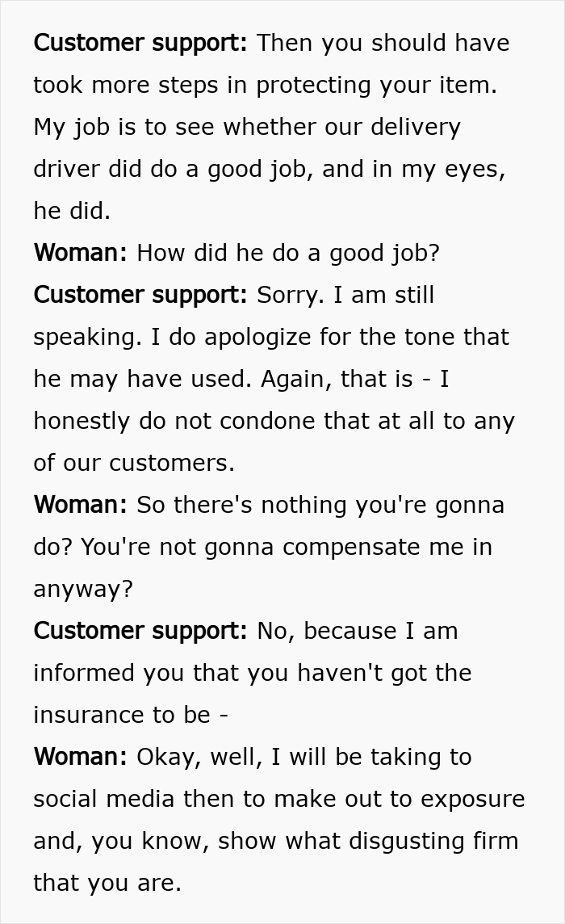
Task: Click the line "informed you that you haven't got the"
Action: pos(252,673)
